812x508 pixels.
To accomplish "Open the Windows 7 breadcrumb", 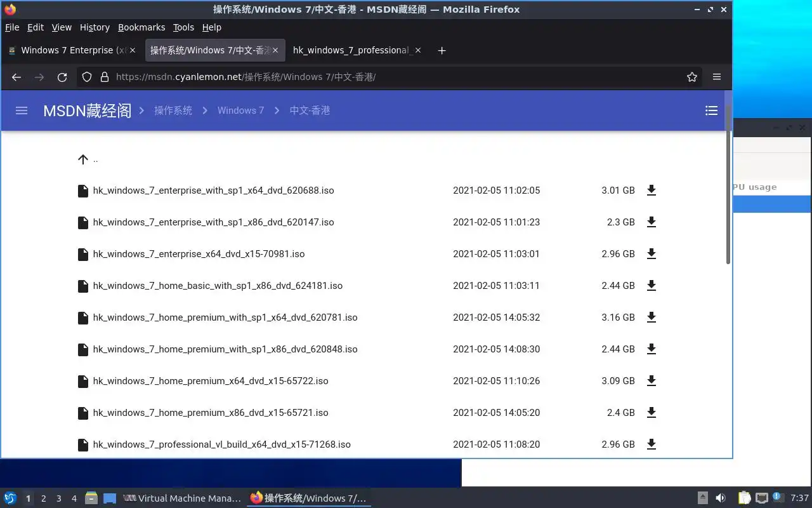I will [240, 110].
